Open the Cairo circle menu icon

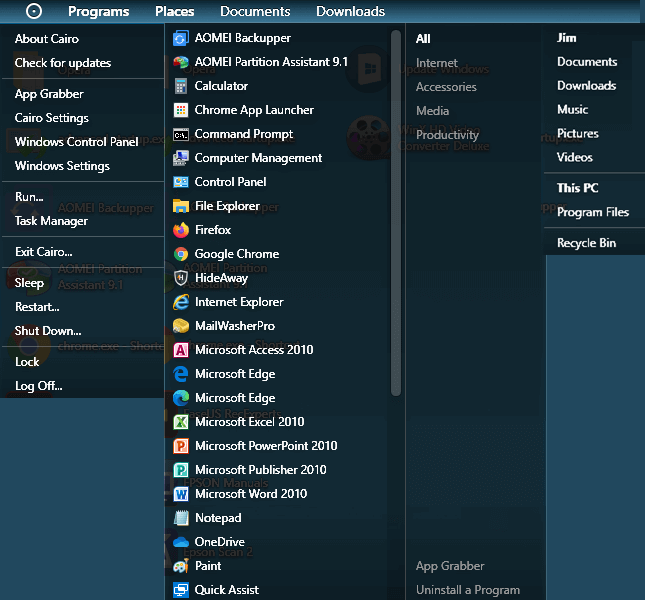34,11
